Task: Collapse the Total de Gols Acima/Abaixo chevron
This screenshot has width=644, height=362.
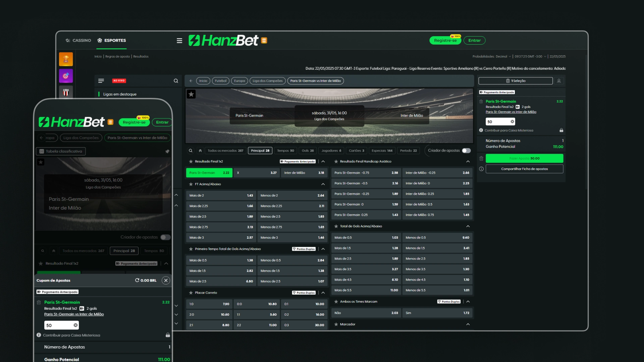Action: coord(468,226)
